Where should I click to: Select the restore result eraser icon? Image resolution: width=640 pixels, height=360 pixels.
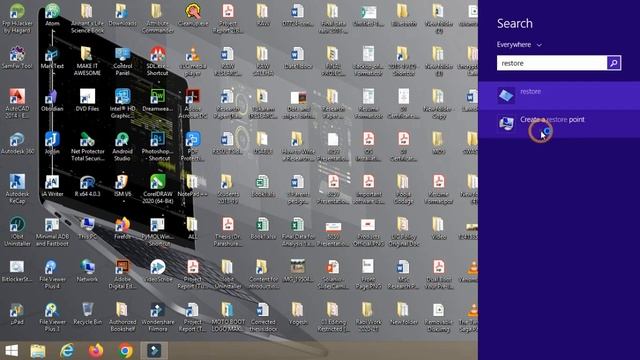tap(506, 96)
